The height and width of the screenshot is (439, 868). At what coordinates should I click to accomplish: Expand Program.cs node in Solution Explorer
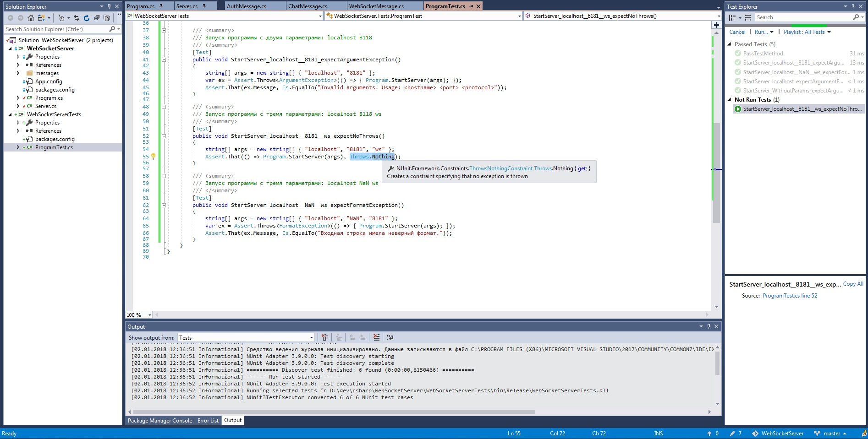coord(18,98)
